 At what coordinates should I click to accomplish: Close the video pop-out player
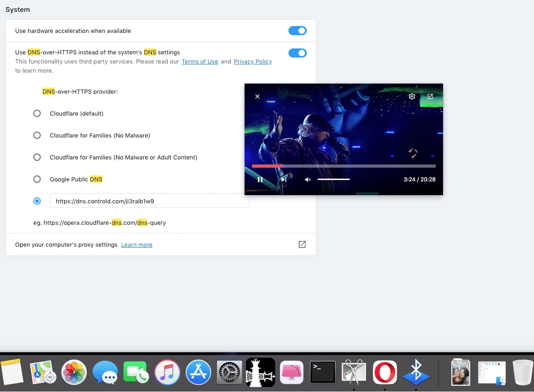point(257,96)
